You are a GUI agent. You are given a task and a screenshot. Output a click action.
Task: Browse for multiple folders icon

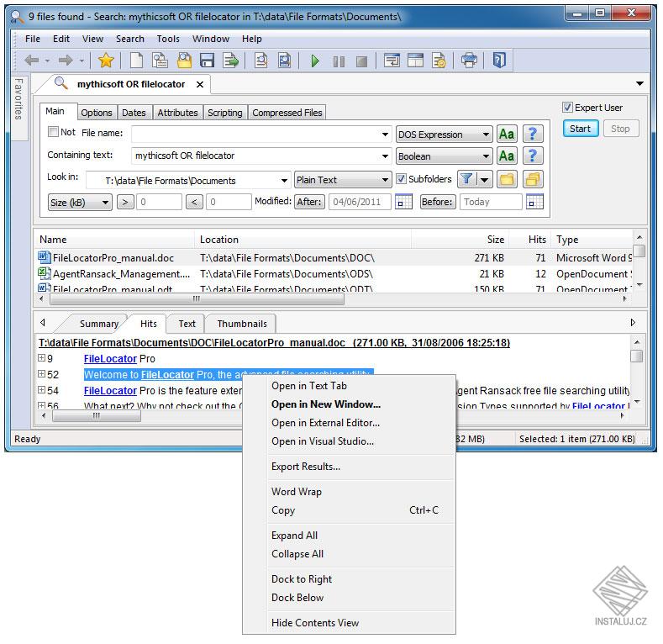click(533, 179)
